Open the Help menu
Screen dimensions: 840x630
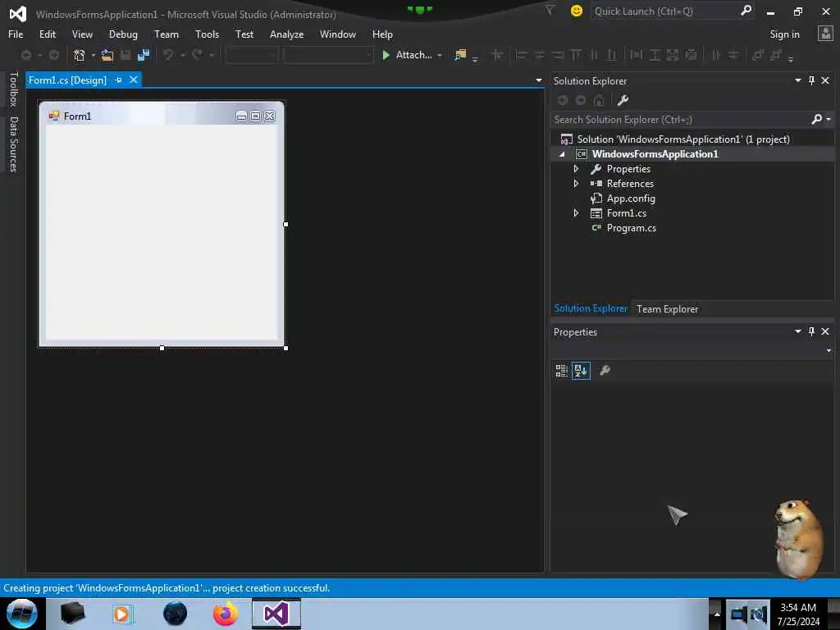click(382, 34)
